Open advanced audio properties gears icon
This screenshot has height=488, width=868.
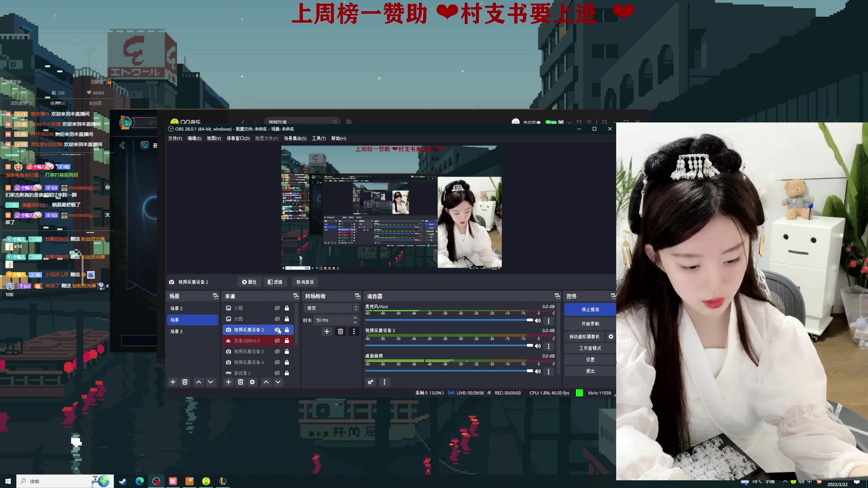coord(371,382)
